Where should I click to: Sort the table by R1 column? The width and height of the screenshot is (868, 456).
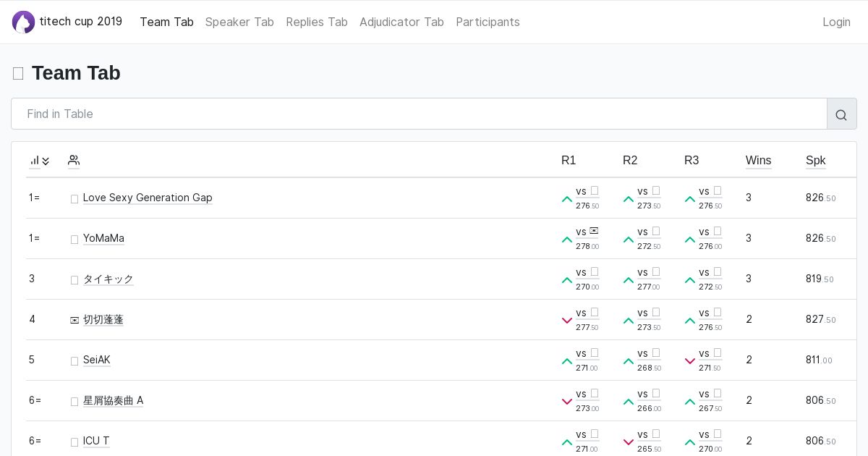[x=569, y=161]
